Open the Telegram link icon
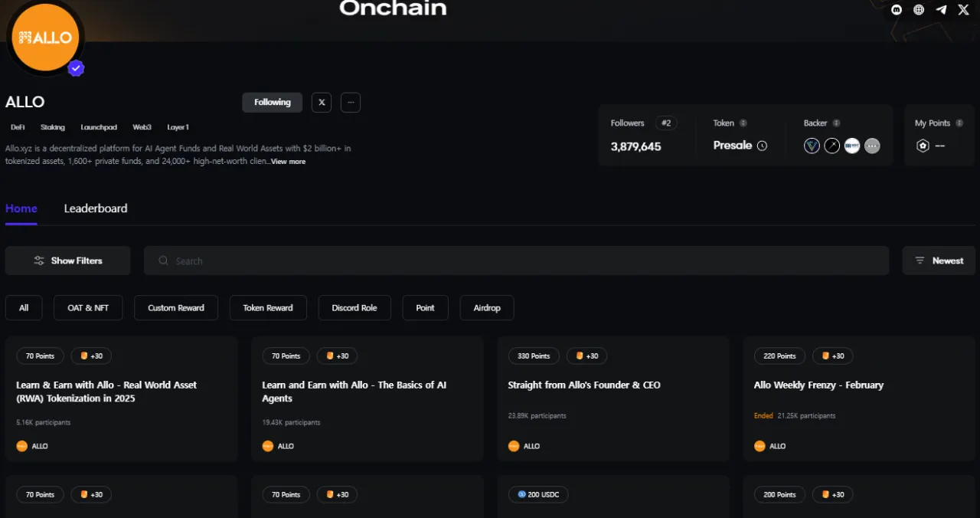This screenshot has height=518, width=980. (941, 10)
